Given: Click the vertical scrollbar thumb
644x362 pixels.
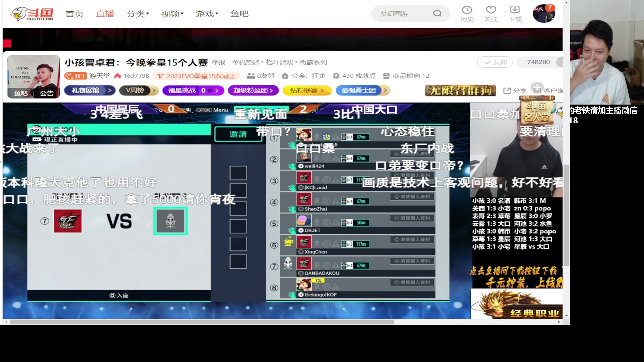Looking at the screenshot, I should coord(567,215).
